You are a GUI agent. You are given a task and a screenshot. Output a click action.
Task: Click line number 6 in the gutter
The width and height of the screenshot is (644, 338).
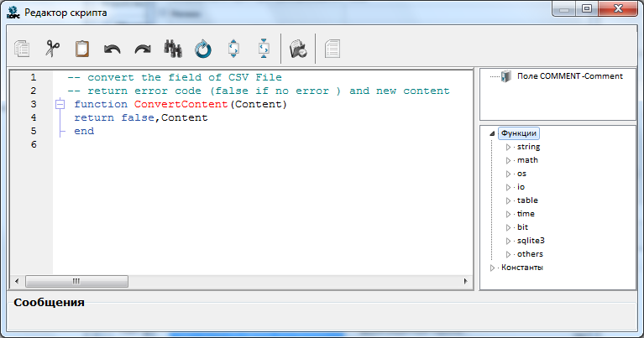pyautogui.click(x=34, y=144)
